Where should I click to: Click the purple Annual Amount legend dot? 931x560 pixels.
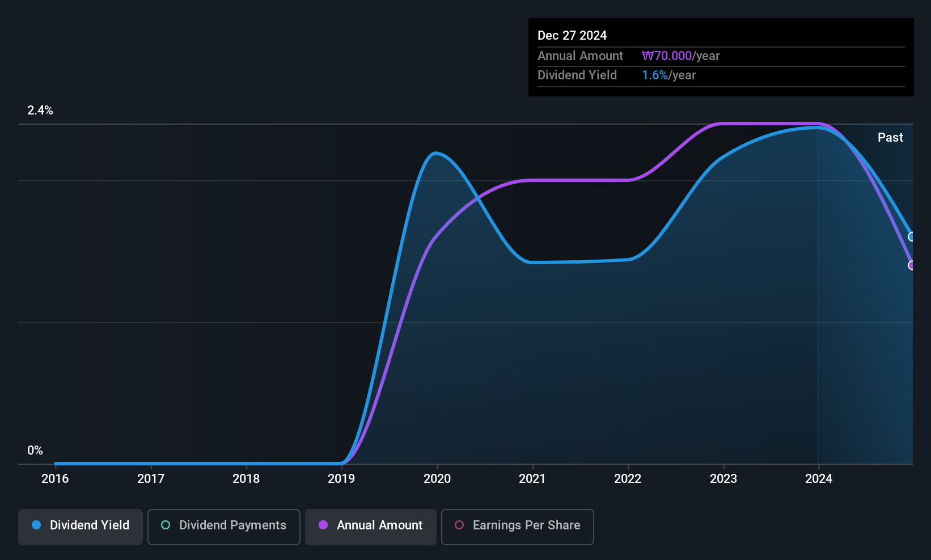tap(323, 525)
